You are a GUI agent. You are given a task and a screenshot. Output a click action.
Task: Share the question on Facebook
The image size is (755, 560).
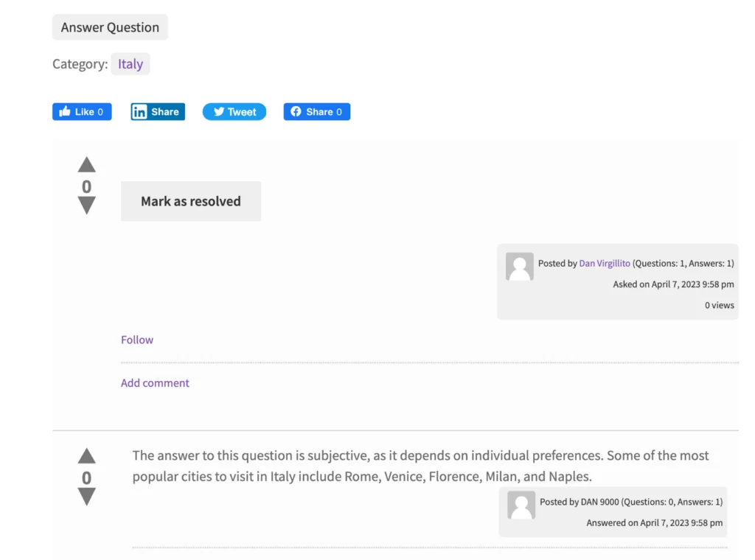click(x=317, y=111)
